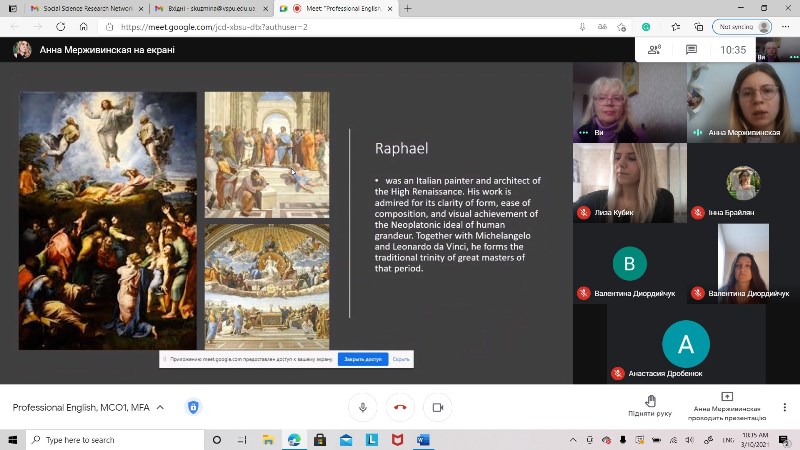
Task: Switch to Social Science Research Network tab
Action: coord(85,9)
